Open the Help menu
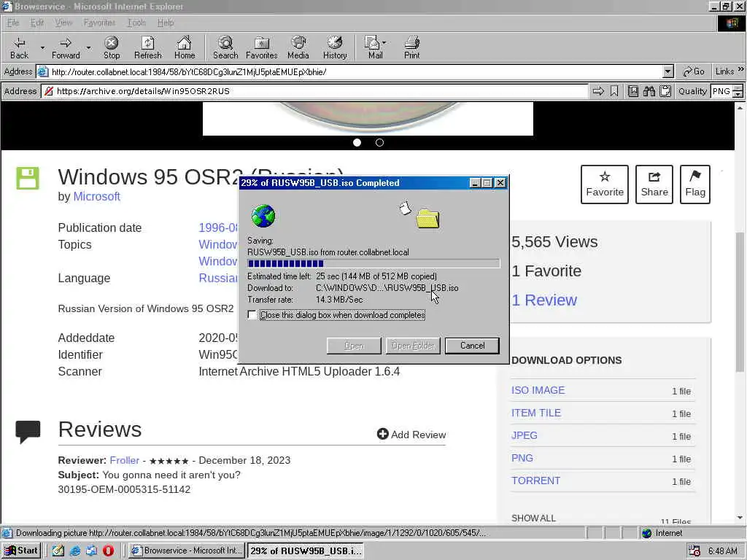 (166, 23)
